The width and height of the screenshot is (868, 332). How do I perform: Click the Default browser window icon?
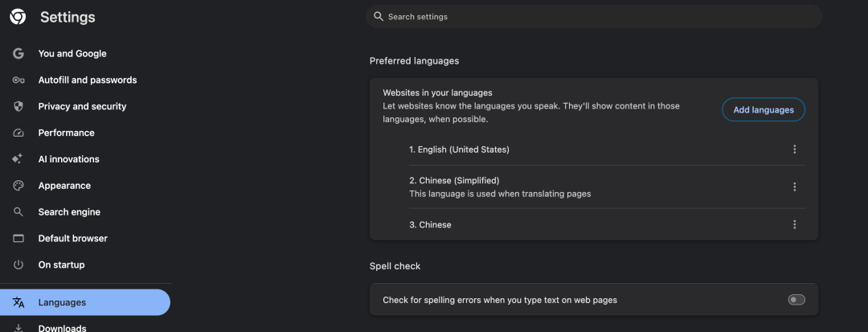click(x=18, y=239)
